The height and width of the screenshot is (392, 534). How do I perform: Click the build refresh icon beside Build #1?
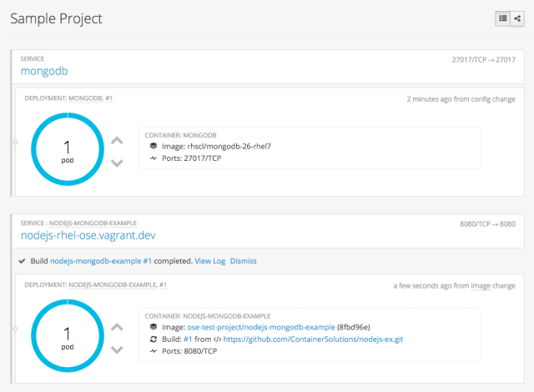click(154, 339)
